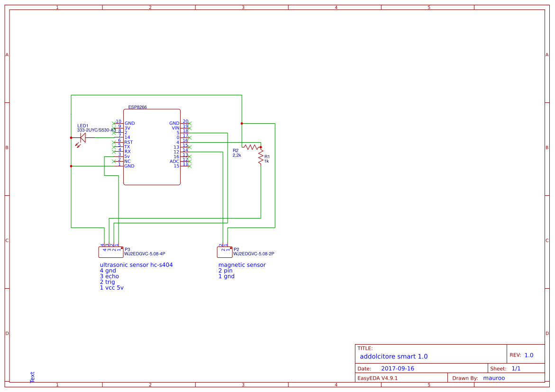
Task: Click the no-connect marker on pin 20 GND
Action: pos(190,123)
